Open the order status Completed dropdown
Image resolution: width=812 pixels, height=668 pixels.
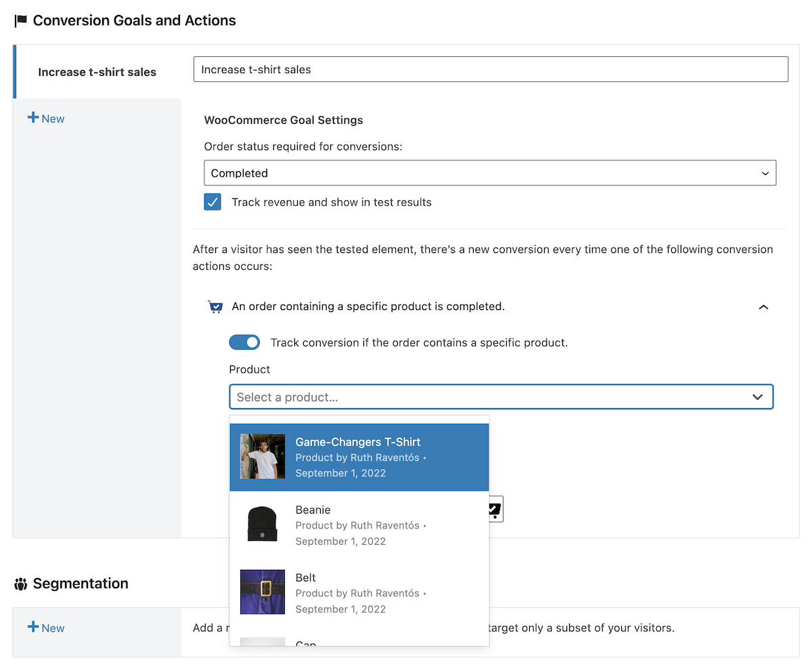[x=491, y=173]
